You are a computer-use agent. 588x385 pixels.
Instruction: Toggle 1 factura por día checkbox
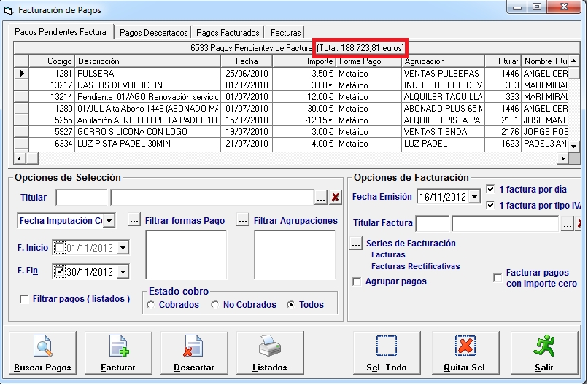(x=490, y=189)
